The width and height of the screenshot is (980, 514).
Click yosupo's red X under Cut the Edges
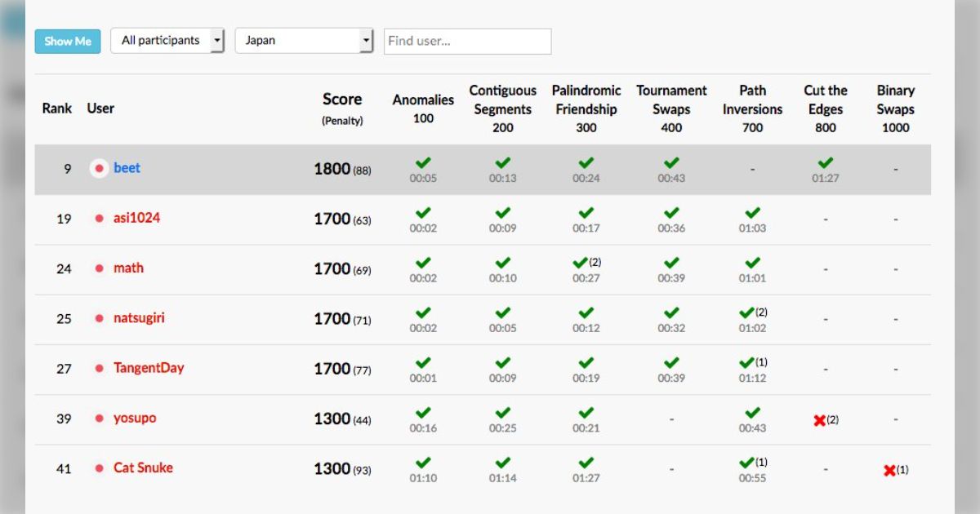819,420
